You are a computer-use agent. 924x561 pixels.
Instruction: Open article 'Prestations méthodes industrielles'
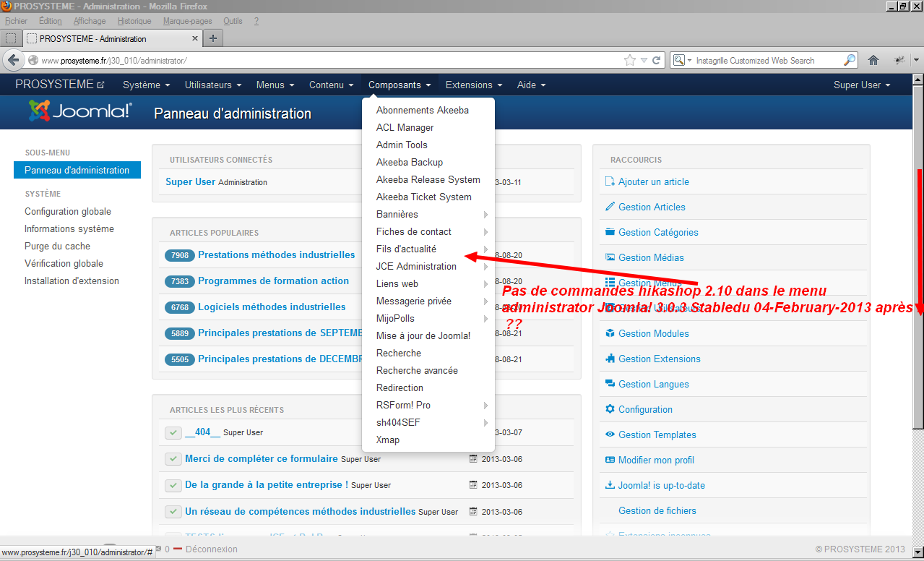pos(277,254)
